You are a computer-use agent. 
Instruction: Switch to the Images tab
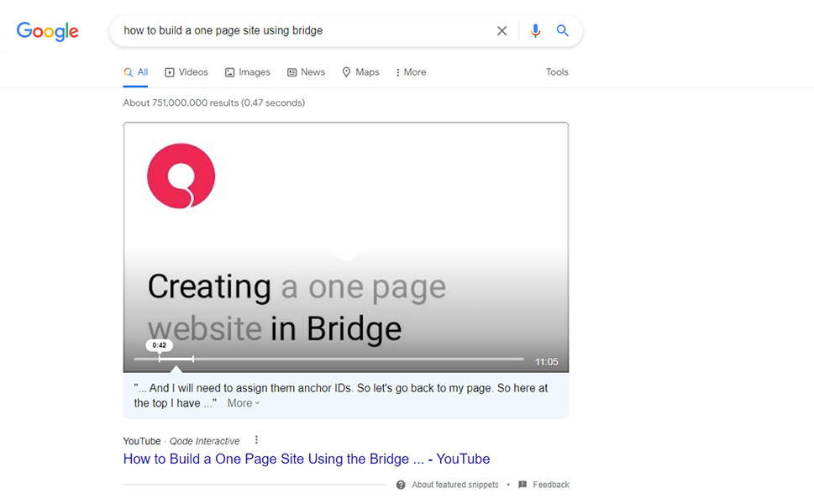[x=247, y=72]
